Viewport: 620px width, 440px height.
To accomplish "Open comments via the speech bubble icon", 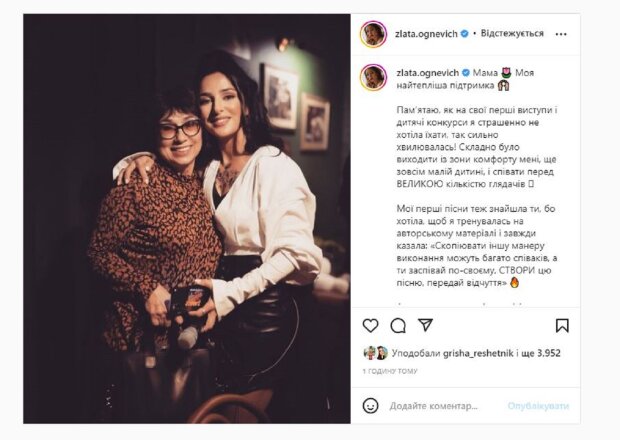I will tap(398, 325).
